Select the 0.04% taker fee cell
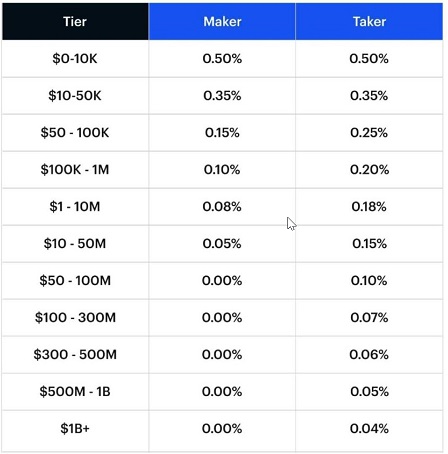 [369, 429]
